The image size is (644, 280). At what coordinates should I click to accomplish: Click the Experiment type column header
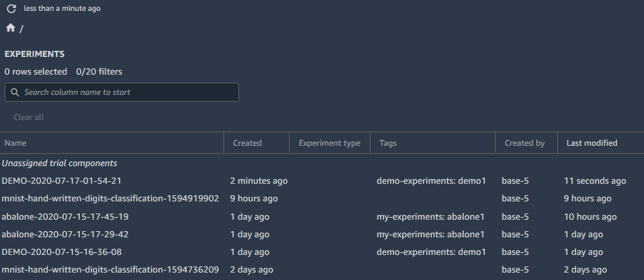point(329,143)
